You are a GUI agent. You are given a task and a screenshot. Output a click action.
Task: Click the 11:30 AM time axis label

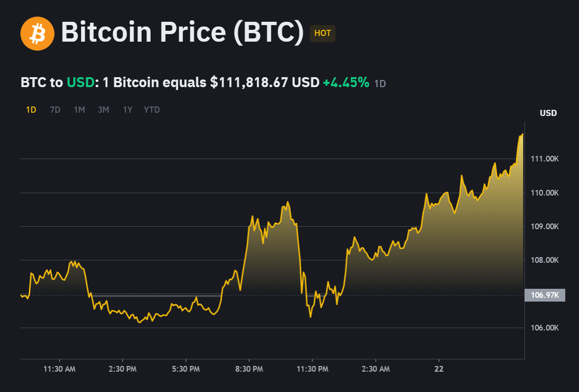59,369
